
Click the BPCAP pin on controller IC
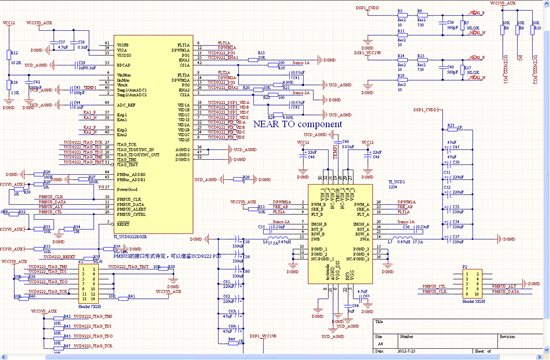tap(123, 65)
